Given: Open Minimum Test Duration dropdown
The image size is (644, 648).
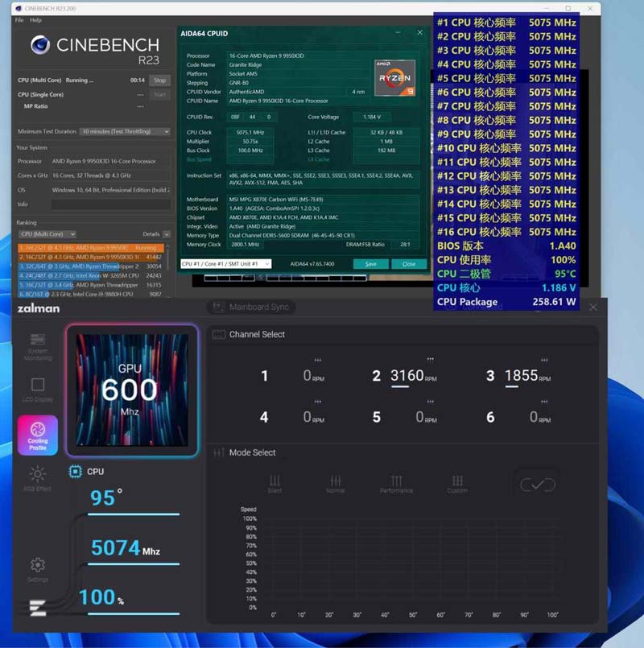Looking at the screenshot, I should (x=125, y=131).
